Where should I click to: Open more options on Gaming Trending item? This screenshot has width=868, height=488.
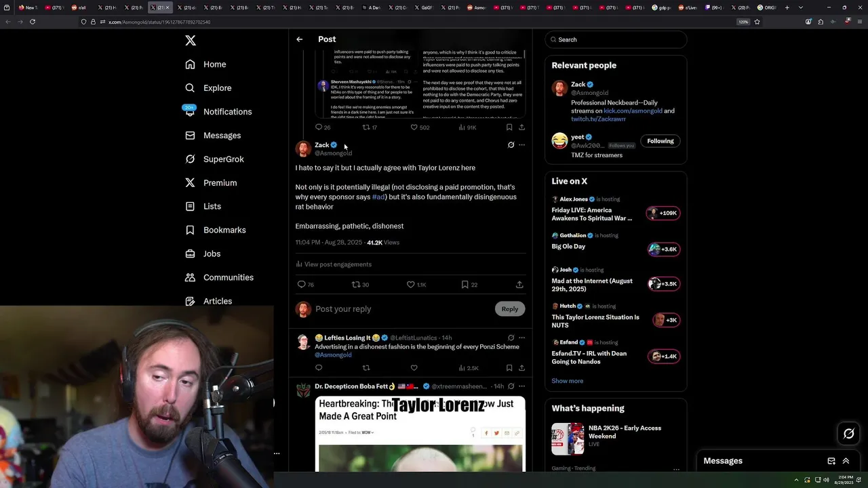click(676, 469)
